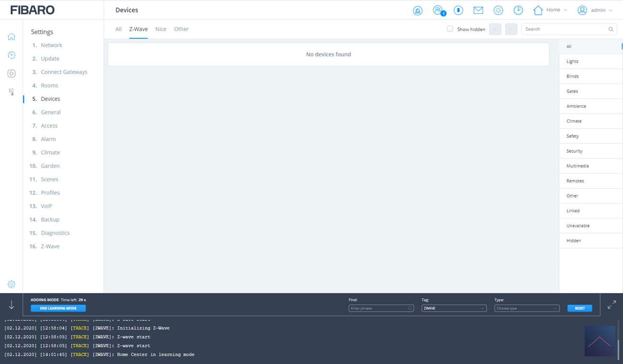Select Z-Wave in the Settings menu
This screenshot has width=623, height=364.
[x=50, y=246]
